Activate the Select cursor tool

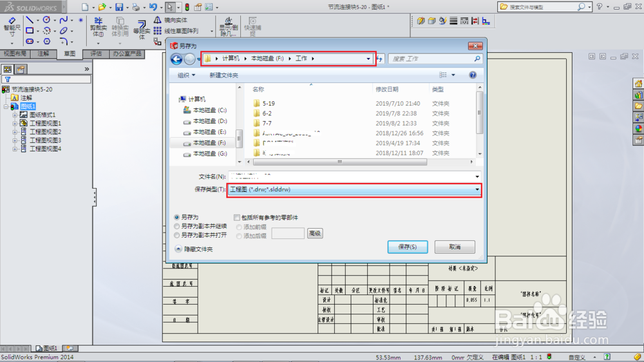[169, 7]
